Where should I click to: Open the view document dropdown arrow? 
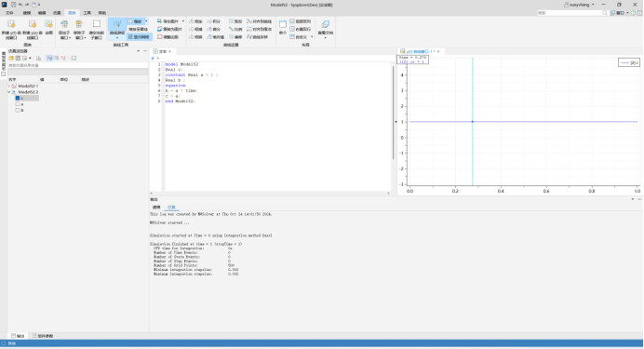point(326,38)
